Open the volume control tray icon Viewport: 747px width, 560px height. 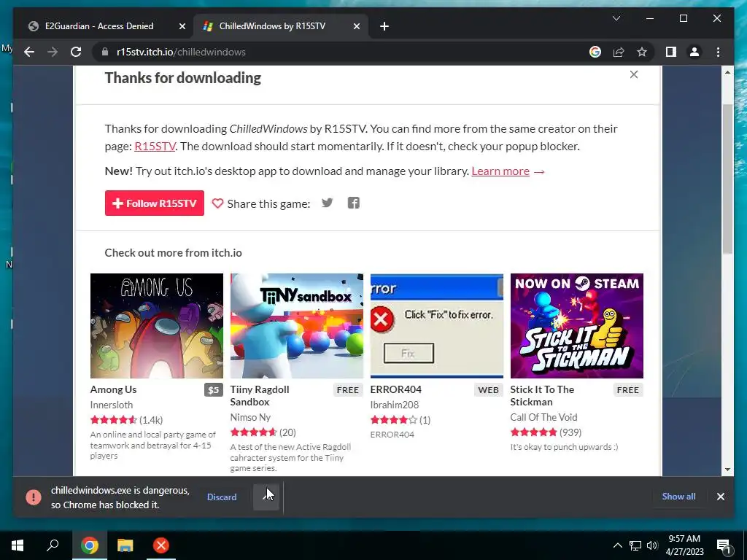point(652,545)
